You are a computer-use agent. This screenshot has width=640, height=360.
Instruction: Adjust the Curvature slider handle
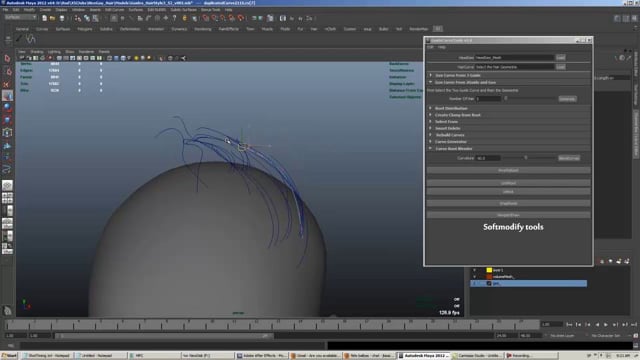pyautogui.click(x=526, y=158)
